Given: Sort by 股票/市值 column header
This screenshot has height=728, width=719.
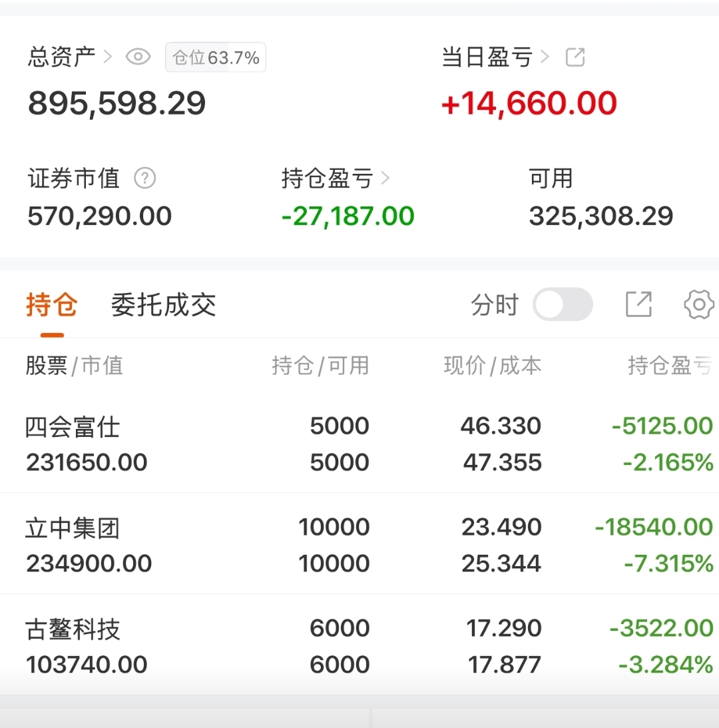Looking at the screenshot, I should [x=74, y=366].
